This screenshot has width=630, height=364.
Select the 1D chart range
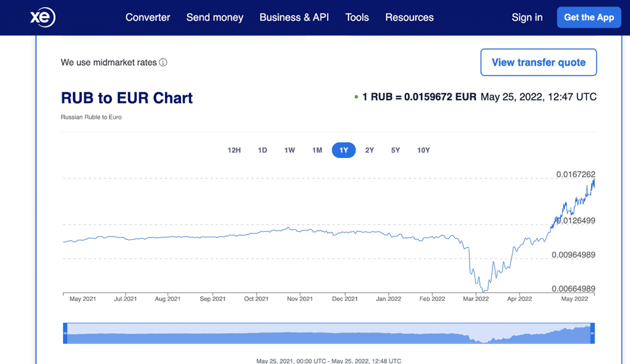pyautogui.click(x=263, y=150)
